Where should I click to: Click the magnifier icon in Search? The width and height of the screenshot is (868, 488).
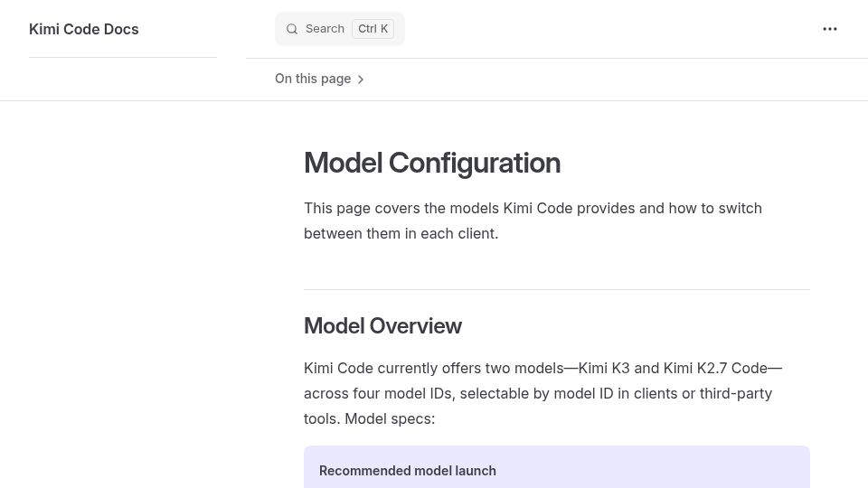(x=292, y=29)
